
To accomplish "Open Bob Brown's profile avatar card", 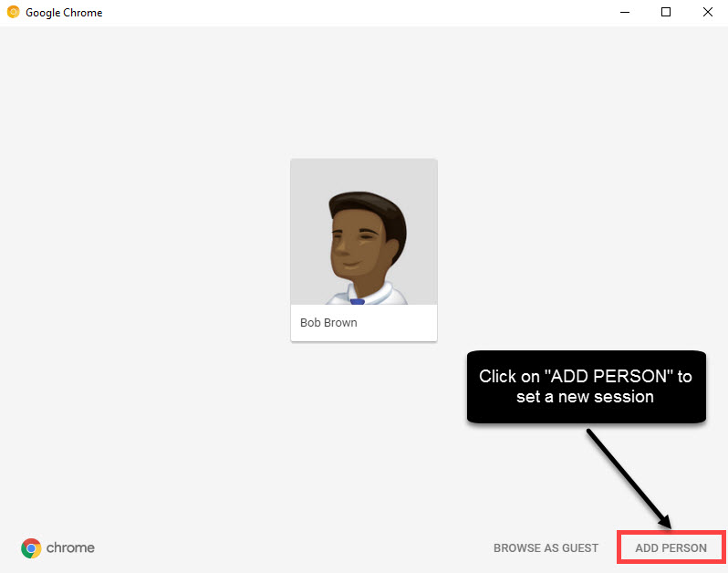I will tap(363, 250).
